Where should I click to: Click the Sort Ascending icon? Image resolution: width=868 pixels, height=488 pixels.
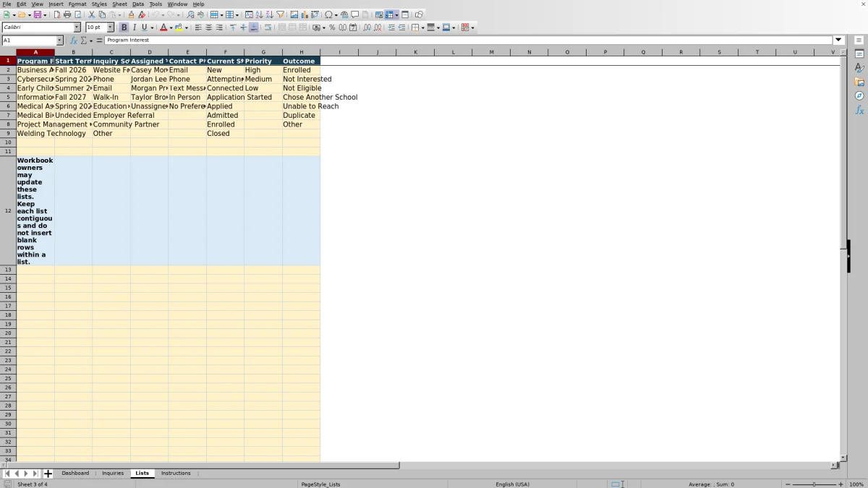click(x=259, y=14)
